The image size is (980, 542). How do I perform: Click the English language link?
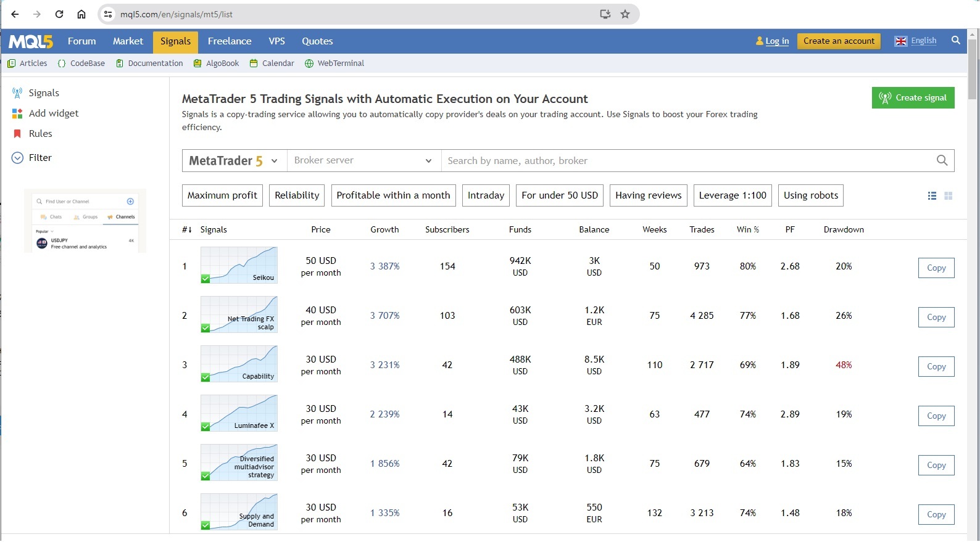[x=924, y=41]
